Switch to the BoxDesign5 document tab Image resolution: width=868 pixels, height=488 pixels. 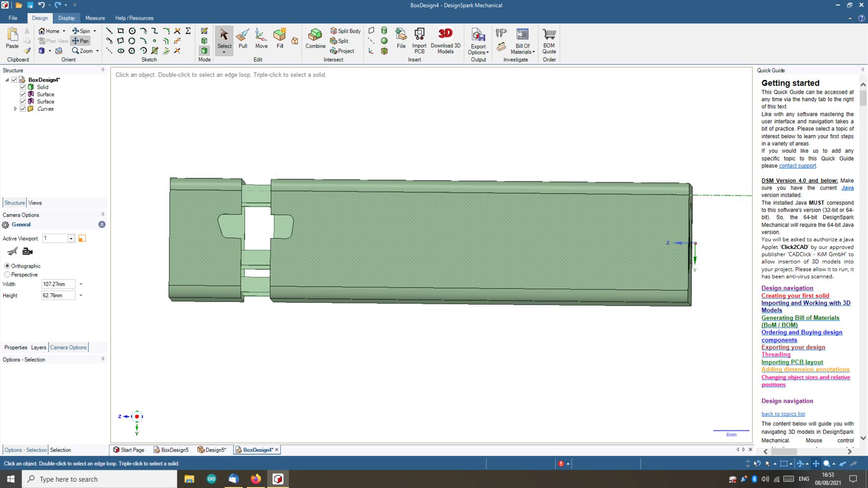coord(171,450)
